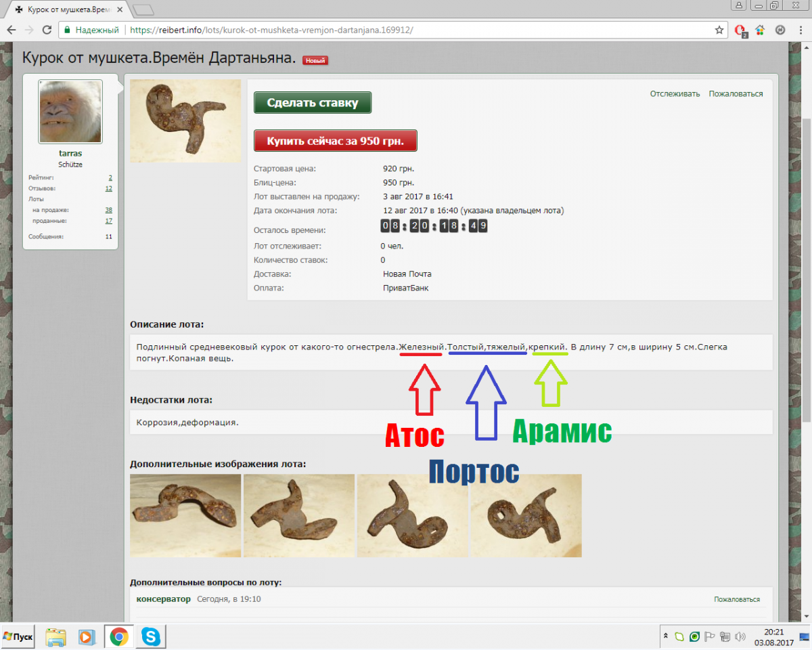Bookmark this page with the star icon

tap(719, 30)
